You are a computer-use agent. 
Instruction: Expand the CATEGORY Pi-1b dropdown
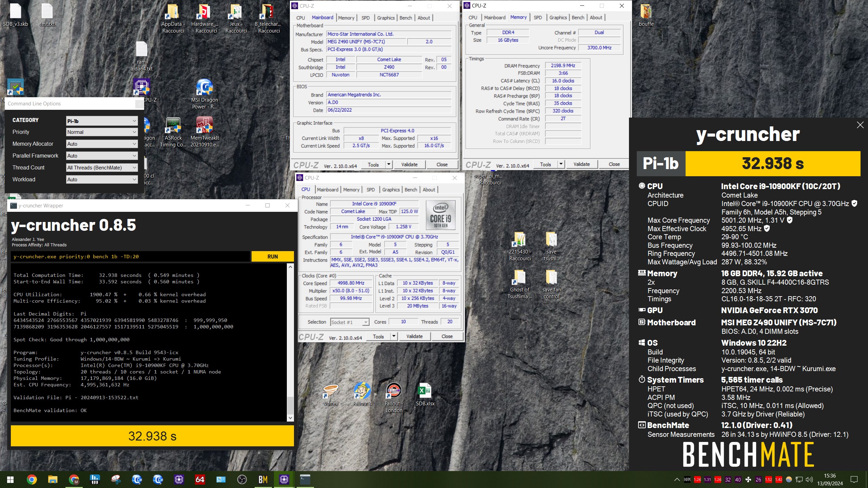(x=102, y=121)
